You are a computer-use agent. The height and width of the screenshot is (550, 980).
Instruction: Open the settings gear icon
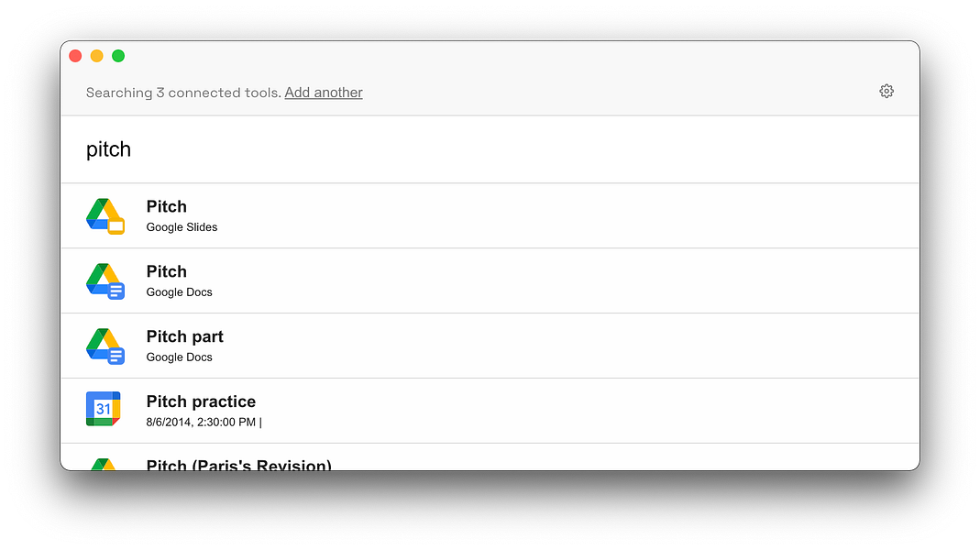coord(886,91)
